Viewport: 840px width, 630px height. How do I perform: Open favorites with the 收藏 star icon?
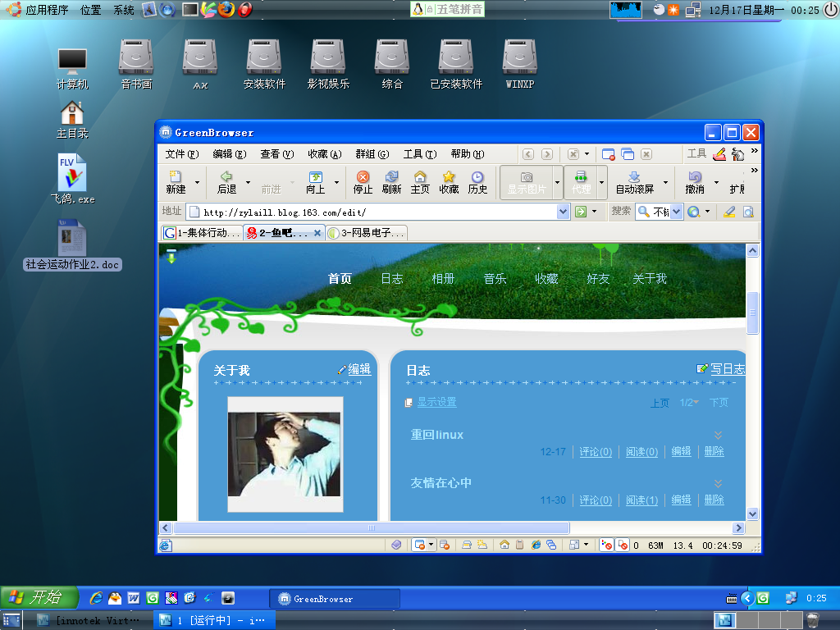click(x=449, y=183)
